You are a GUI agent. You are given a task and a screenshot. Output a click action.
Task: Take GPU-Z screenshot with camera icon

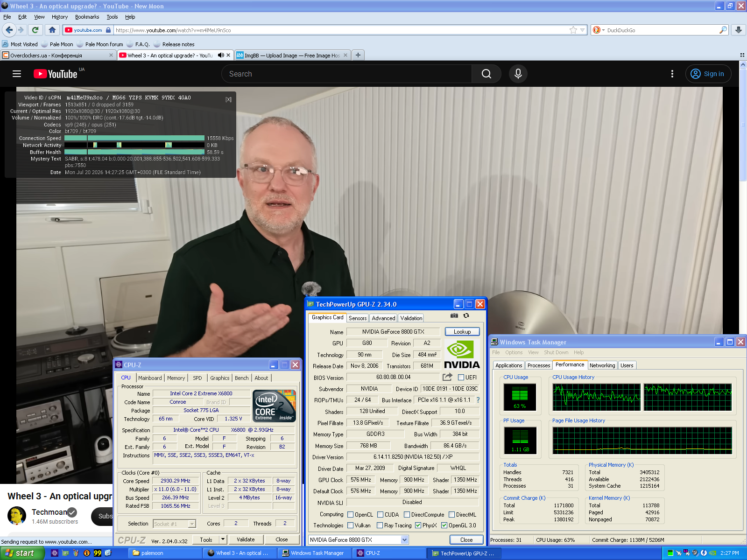pos(454,316)
